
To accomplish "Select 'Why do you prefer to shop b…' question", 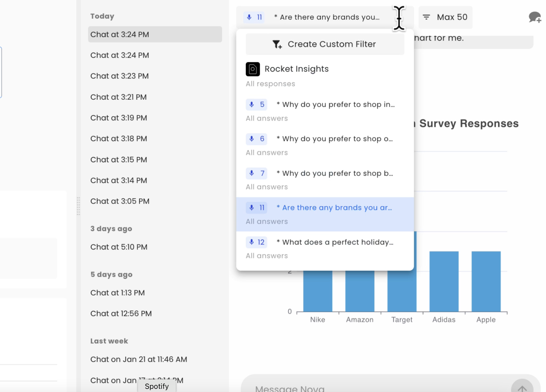I will click(325, 180).
